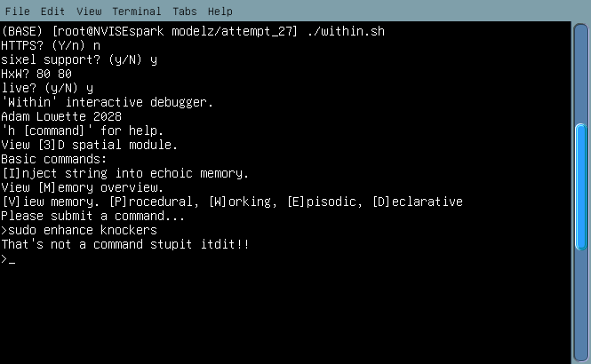The width and height of the screenshot is (591, 364).
Task: Open the Terminal menu
Action: (137, 12)
